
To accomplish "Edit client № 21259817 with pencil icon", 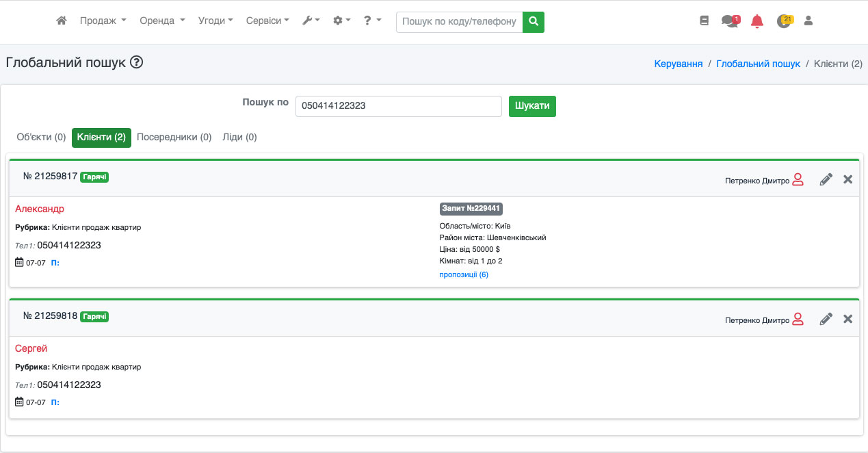I will click(x=826, y=180).
